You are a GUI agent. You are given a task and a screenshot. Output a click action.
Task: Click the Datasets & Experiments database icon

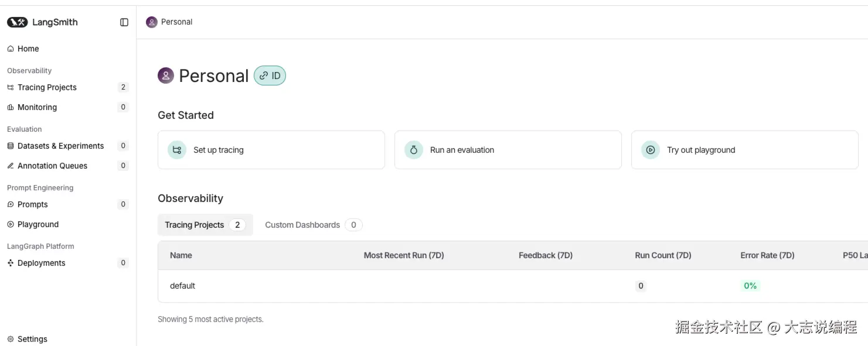point(10,146)
